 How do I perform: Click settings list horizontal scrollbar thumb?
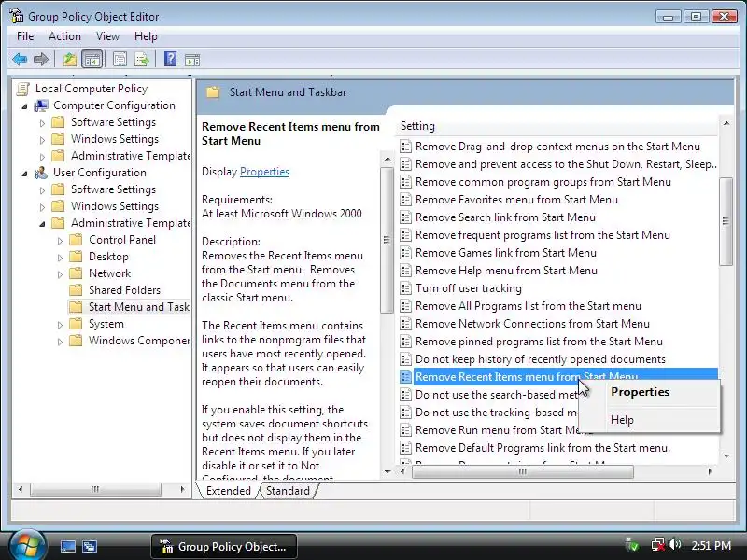click(523, 471)
